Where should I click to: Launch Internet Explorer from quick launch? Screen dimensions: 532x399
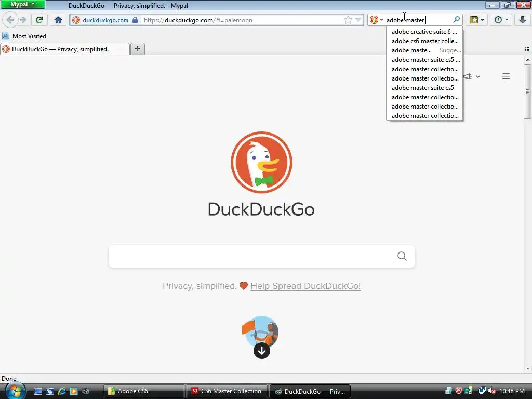(x=62, y=391)
